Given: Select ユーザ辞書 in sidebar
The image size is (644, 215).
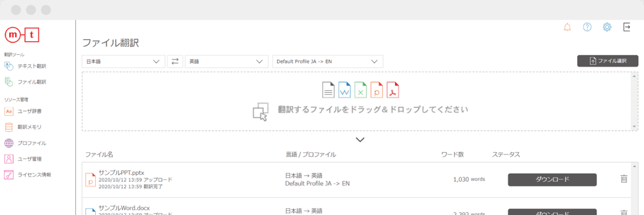Looking at the screenshot, I should click(x=29, y=111).
